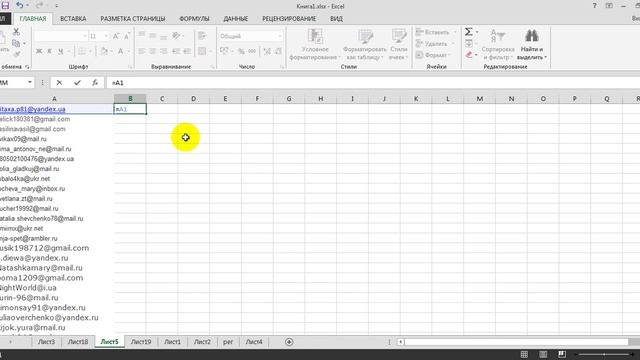Open Ribbon Display Options button
Viewport: 640px width, 360px height.
pos(609,6)
